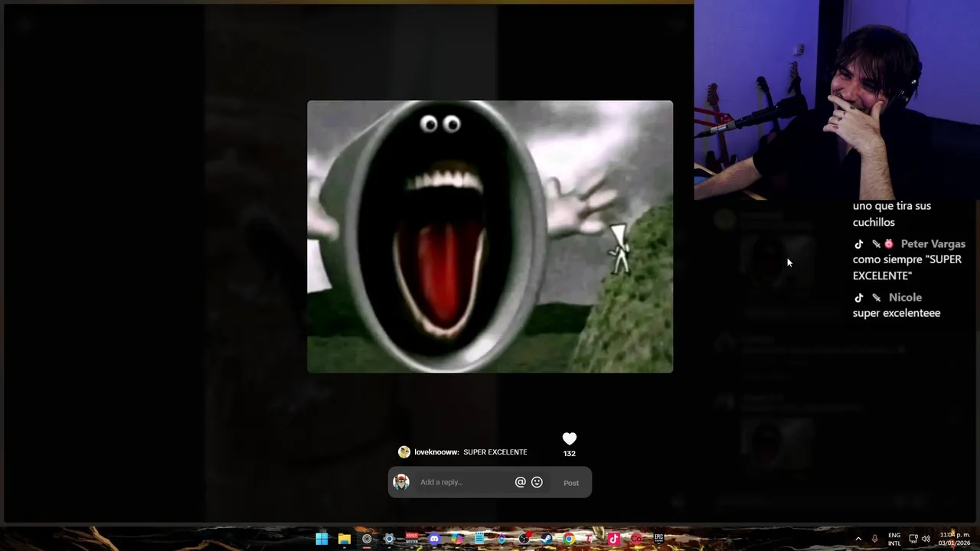This screenshot has height=551, width=980.
Task: Click the Post button for the reply
Action: [571, 483]
